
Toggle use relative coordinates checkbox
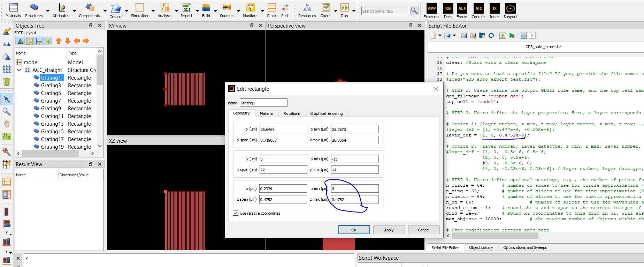(236, 213)
